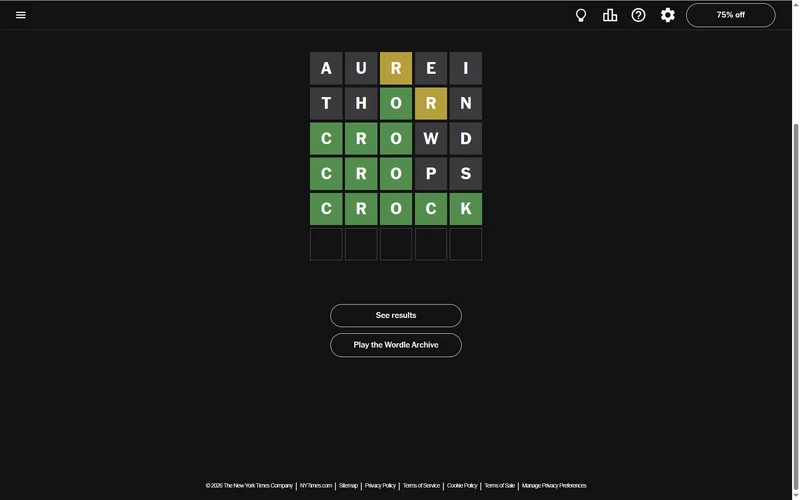800x500 pixels.
Task: Click the gray T tile in the THORN row
Action: [326, 104]
